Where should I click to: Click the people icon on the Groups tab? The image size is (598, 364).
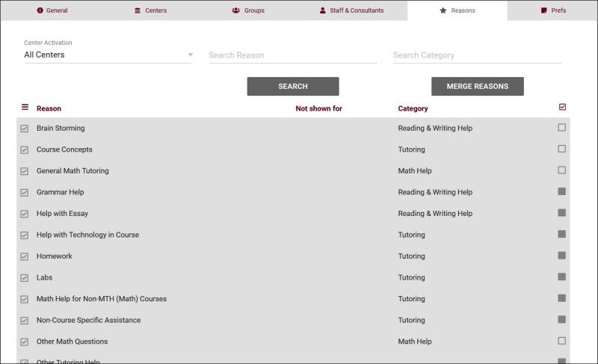pyautogui.click(x=236, y=10)
